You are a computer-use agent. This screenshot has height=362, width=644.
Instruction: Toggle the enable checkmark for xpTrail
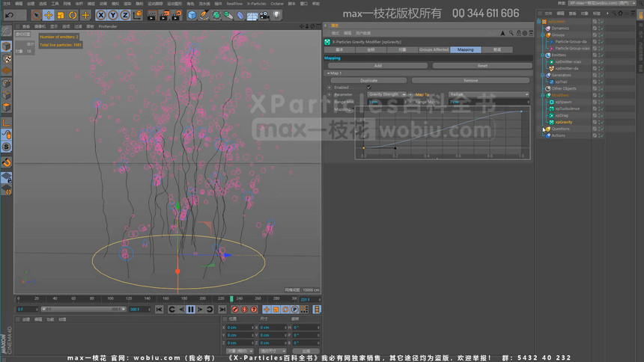click(x=602, y=82)
